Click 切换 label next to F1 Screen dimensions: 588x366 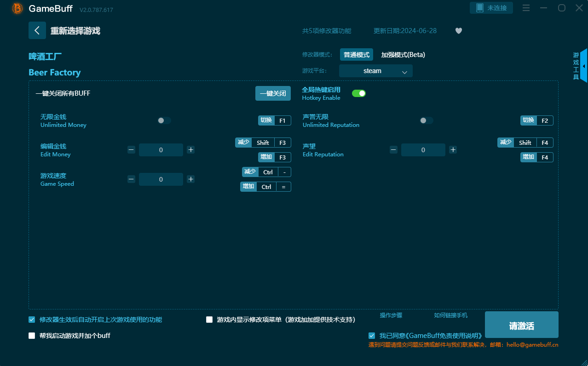266,120
